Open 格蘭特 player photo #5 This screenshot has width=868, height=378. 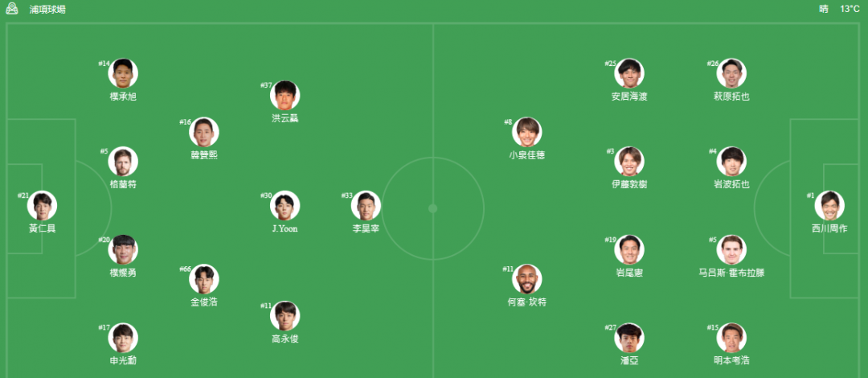(x=123, y=162)
